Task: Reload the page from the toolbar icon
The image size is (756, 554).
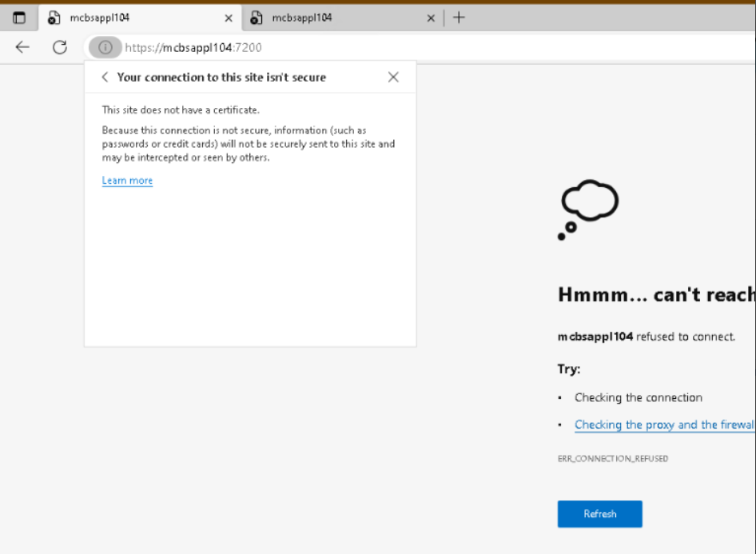Action: point(60,47)
